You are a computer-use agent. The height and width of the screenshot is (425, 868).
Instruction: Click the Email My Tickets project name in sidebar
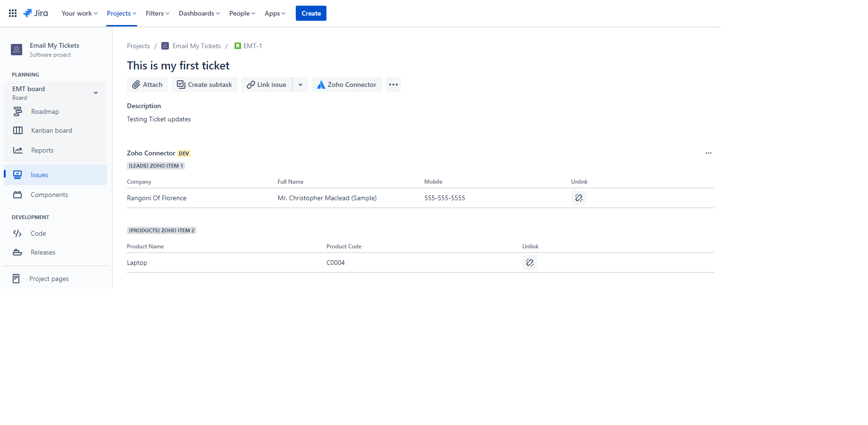[54, 45]
